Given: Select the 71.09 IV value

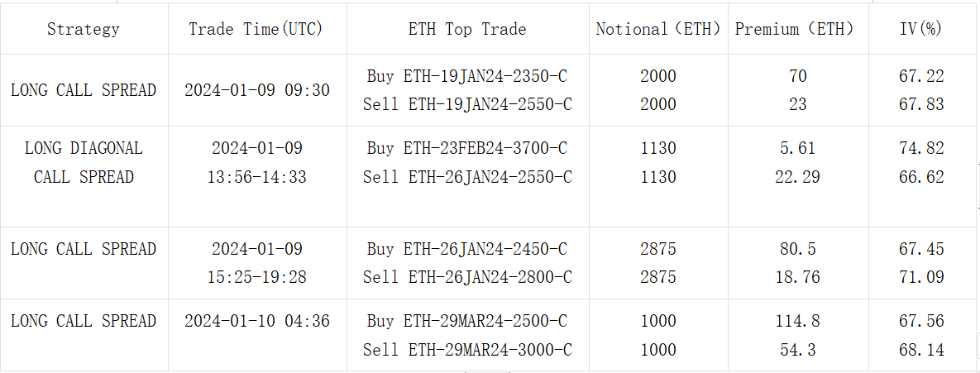Looking at the screenshot, I should 921,277.
